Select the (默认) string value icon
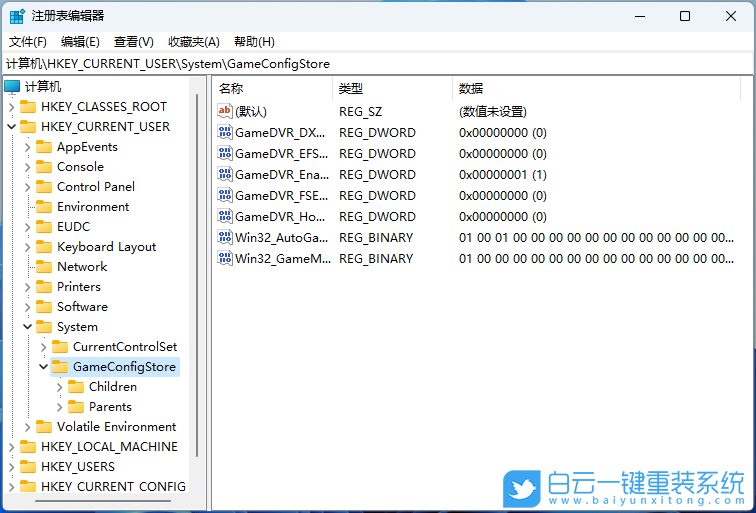756x513 pixels. [x=225, y=111]
